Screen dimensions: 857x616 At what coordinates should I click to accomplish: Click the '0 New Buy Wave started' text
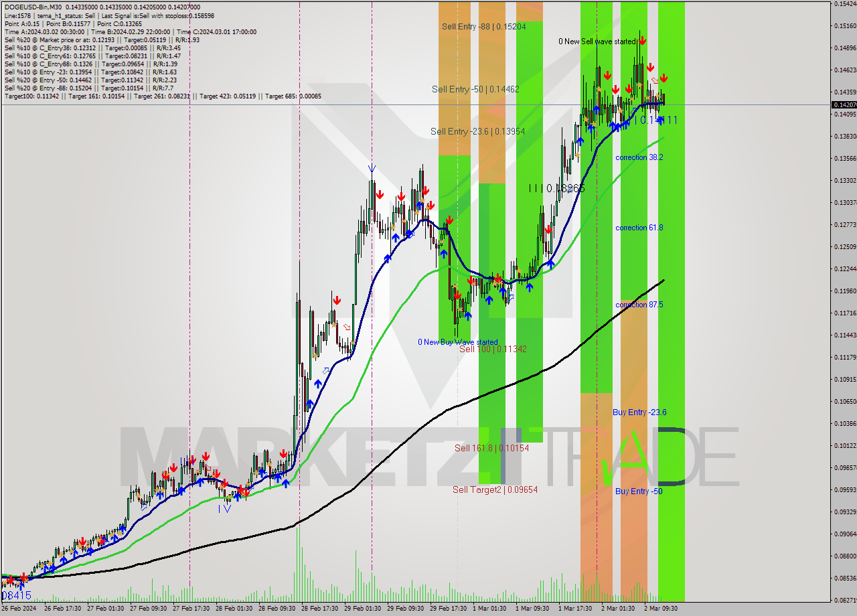coord(458,342)
